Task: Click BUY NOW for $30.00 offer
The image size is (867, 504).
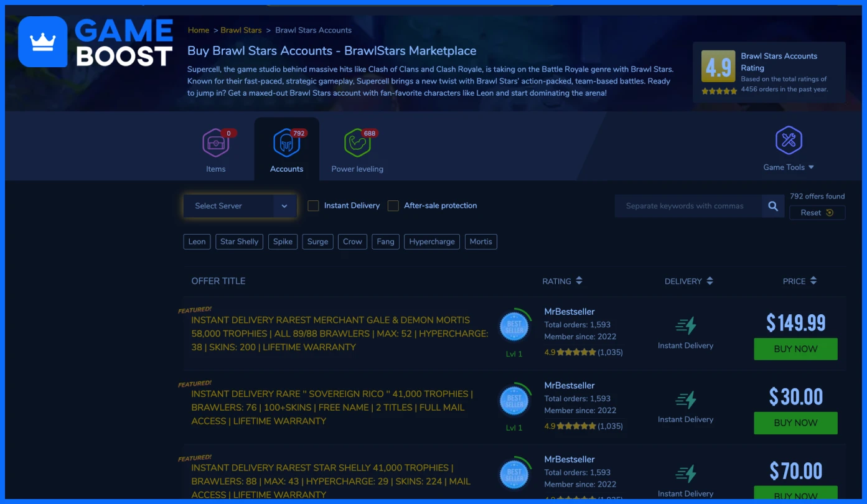Action: (795, 423)
